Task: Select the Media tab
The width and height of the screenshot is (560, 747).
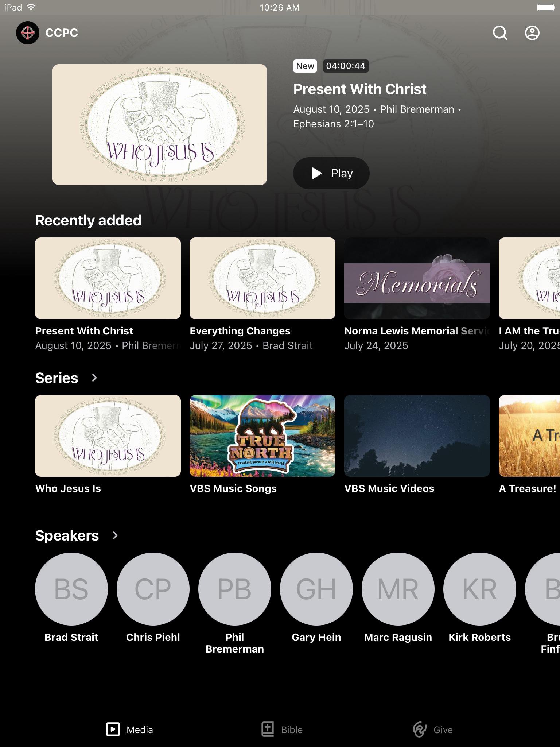Action: pos(130,729)
